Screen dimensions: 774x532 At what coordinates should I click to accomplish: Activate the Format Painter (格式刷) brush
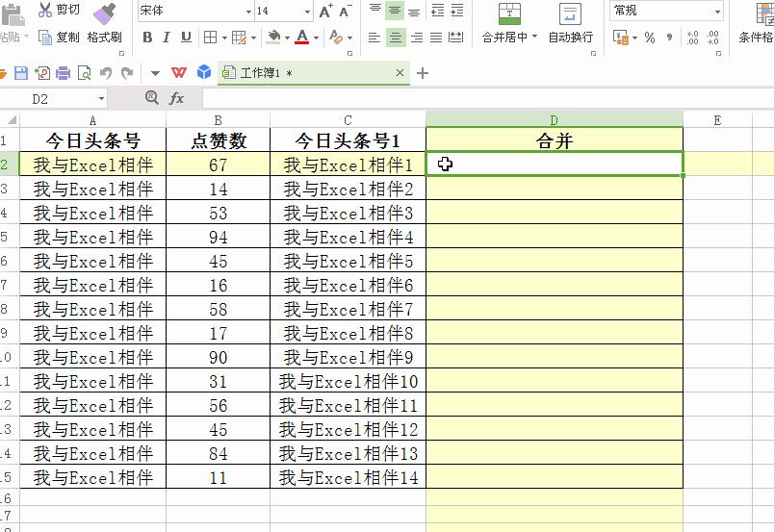tap(104, 24)
